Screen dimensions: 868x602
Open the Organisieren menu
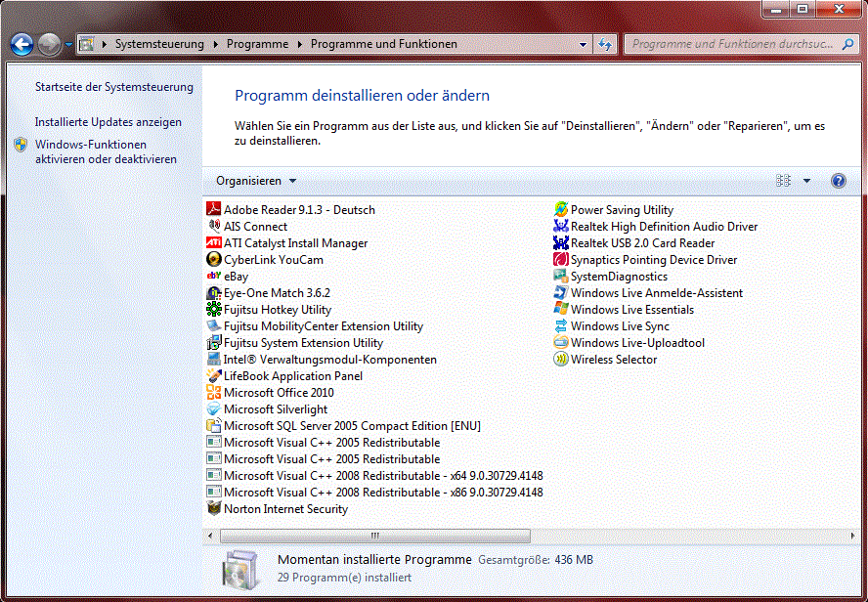(256, 181)
